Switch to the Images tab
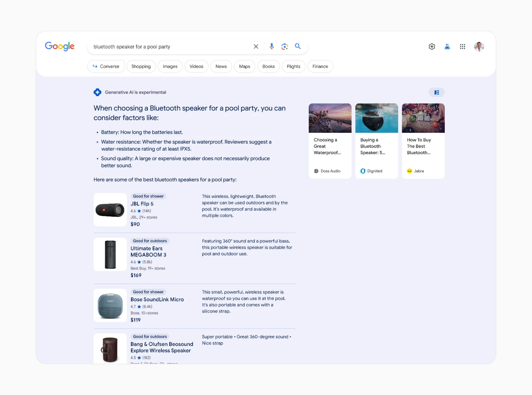 [170, 66]
